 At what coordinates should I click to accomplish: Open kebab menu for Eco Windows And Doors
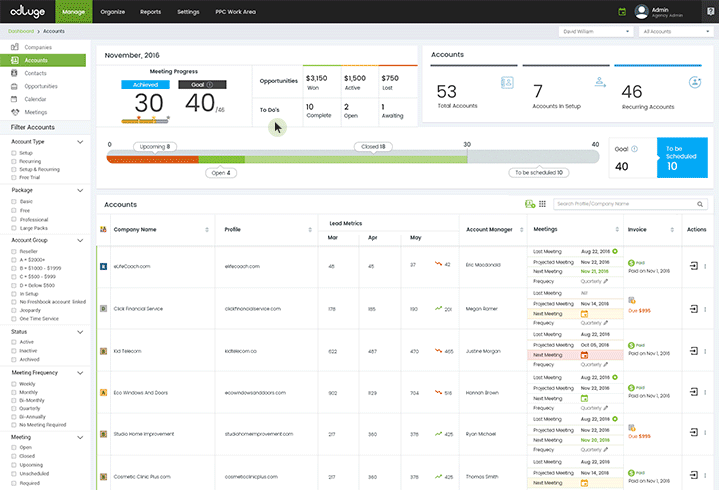(705, 392)
